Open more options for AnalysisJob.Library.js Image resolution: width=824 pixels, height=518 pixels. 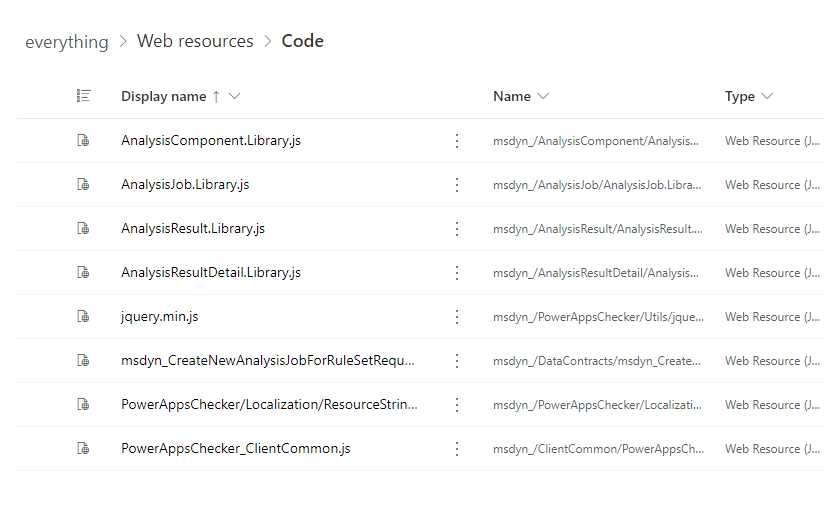click(x=457, y=185)
